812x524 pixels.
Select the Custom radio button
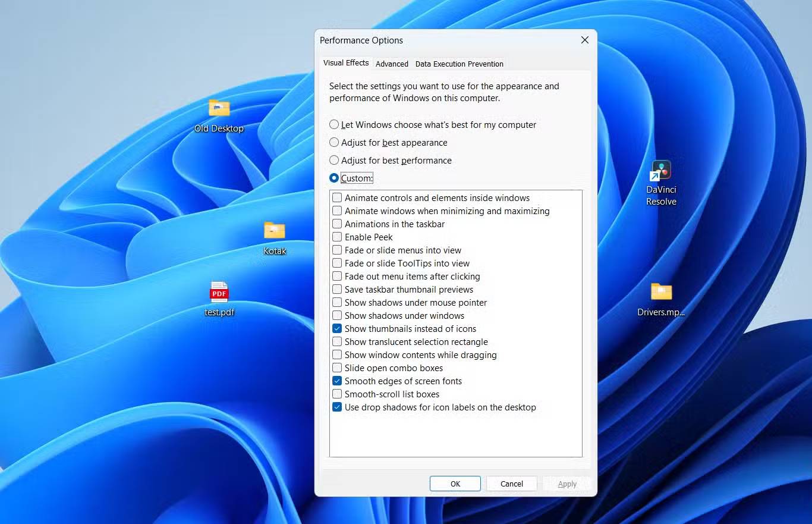tap(334, 178)
